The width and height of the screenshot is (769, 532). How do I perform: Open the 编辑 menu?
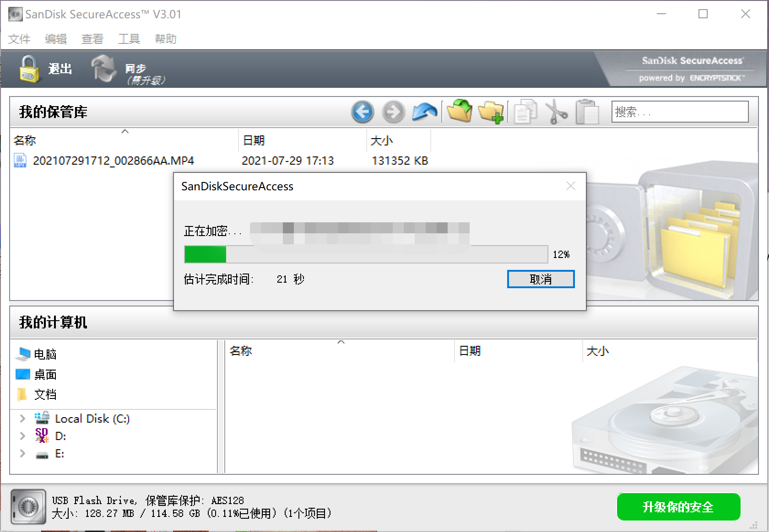tap(56, 39)
